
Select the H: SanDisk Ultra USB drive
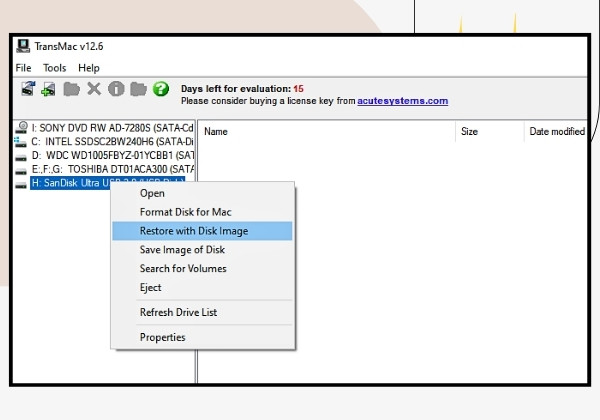[107, 183]
